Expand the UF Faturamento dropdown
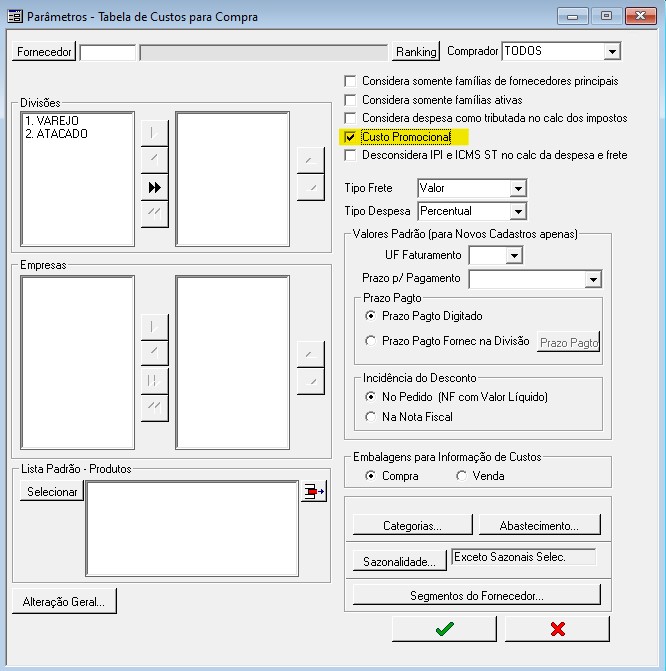Image resolution: width=666 pixels, height=671 pixels. 514,255
